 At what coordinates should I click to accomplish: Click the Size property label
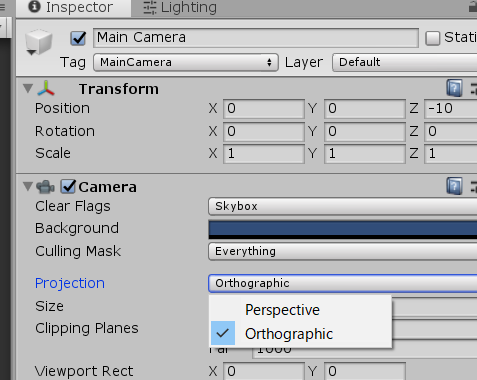49,306
